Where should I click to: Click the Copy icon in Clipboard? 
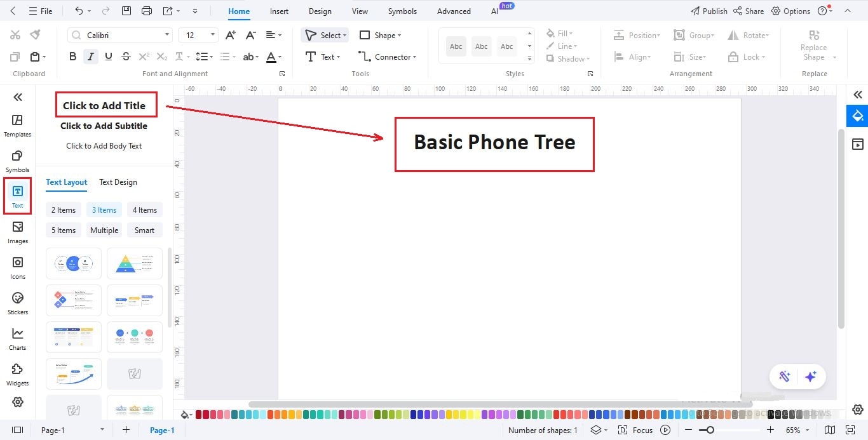[15, 57]
